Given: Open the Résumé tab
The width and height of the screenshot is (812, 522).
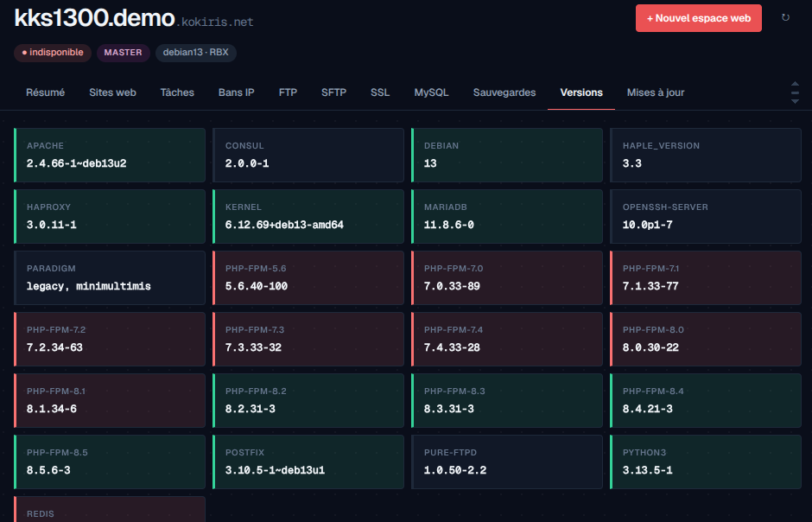Looking at the screenshot, I should click(46, 92).
